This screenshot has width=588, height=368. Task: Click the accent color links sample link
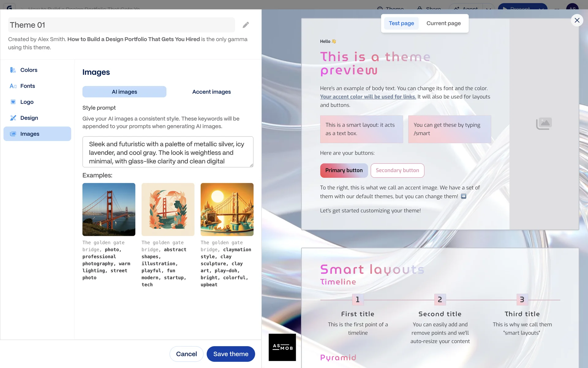(x=368, y=97)
